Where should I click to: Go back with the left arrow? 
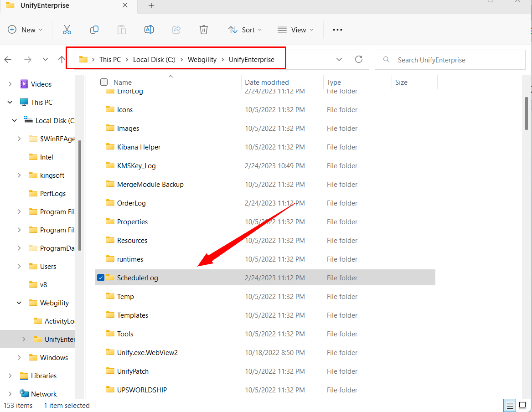pos(8,60)
